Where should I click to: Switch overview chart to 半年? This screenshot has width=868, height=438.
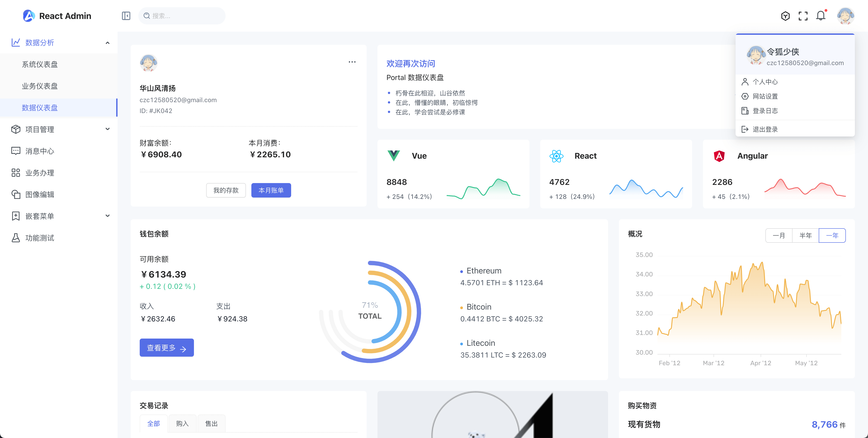[805, 235]
